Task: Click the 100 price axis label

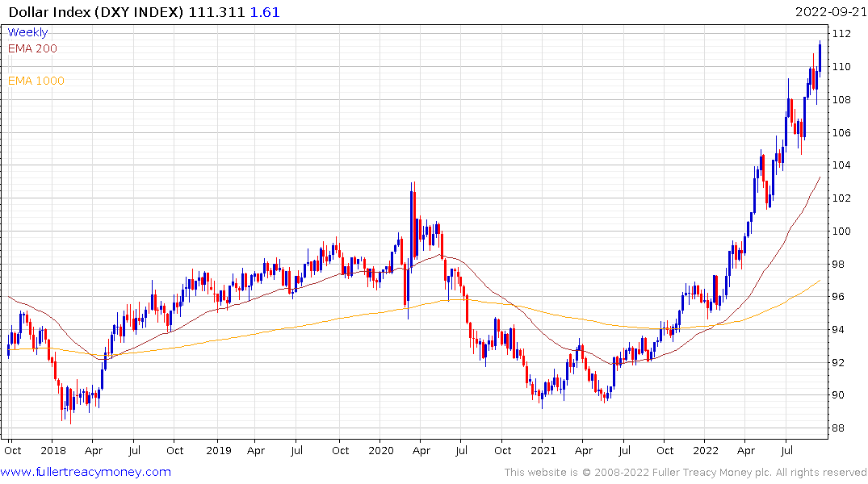Action: (841, 232)
